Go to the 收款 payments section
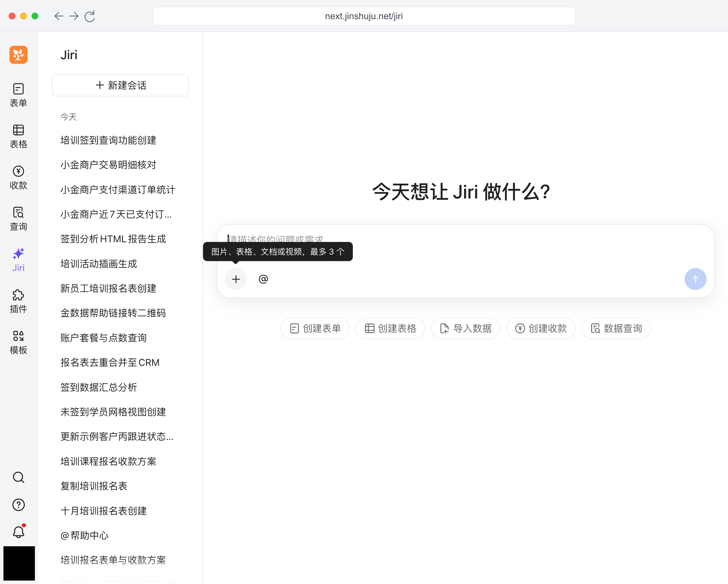Screen dimensions: 728x584 coord(18,178)
